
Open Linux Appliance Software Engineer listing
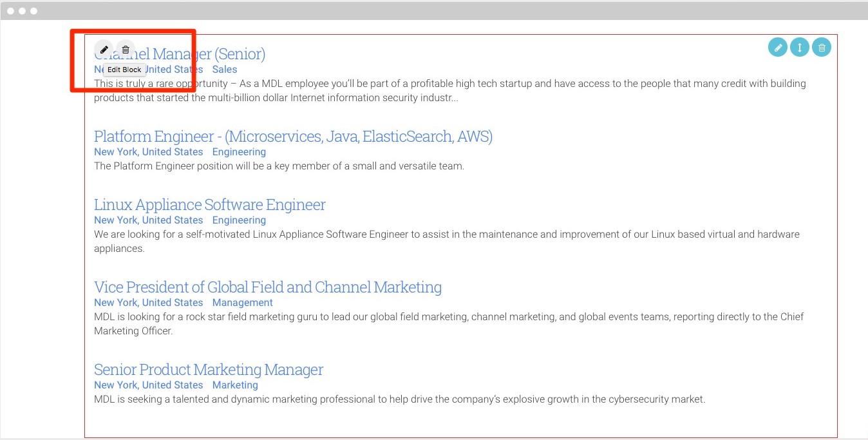[209, 205]
